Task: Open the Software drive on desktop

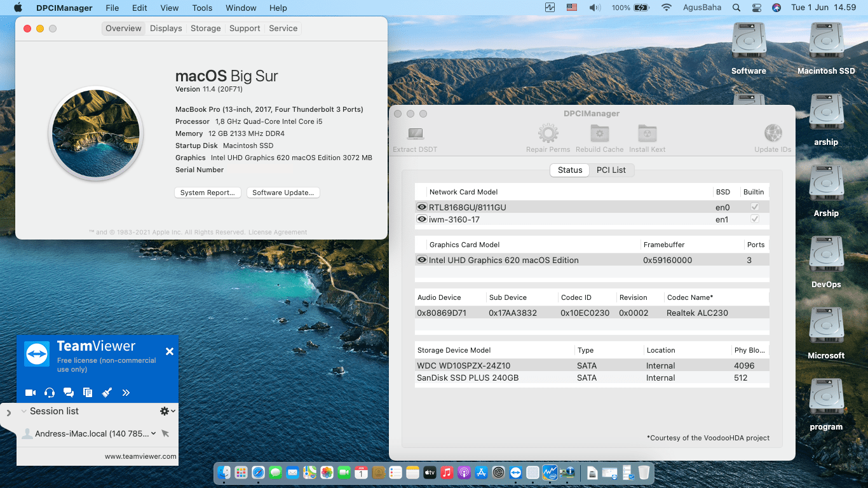Action: 749,41
